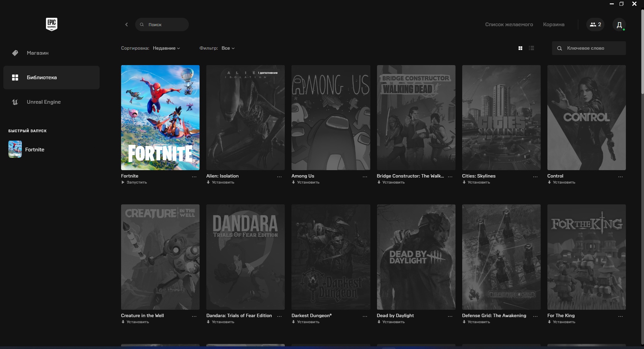Click the Dead by Daylight cover
644x349 pixels.
coord(416,257)
